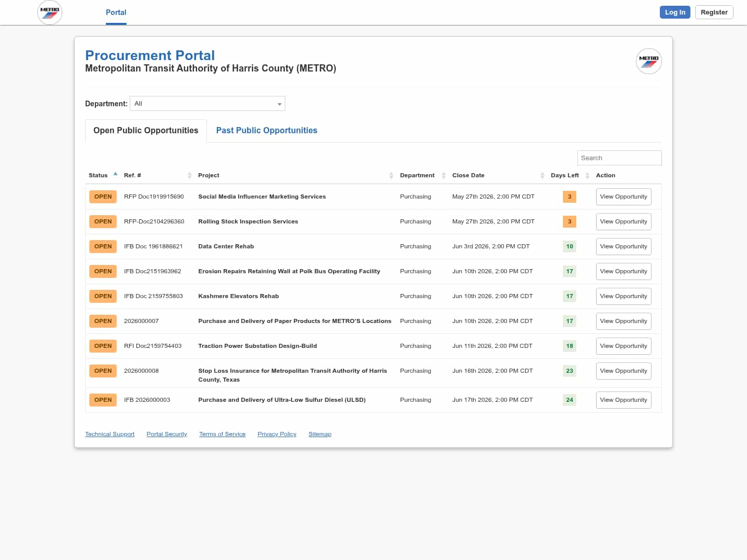Click reference IFB Doc 1961886621
Image resolution: width=747 pixels, height=560 pixels.
pos(154,247)
